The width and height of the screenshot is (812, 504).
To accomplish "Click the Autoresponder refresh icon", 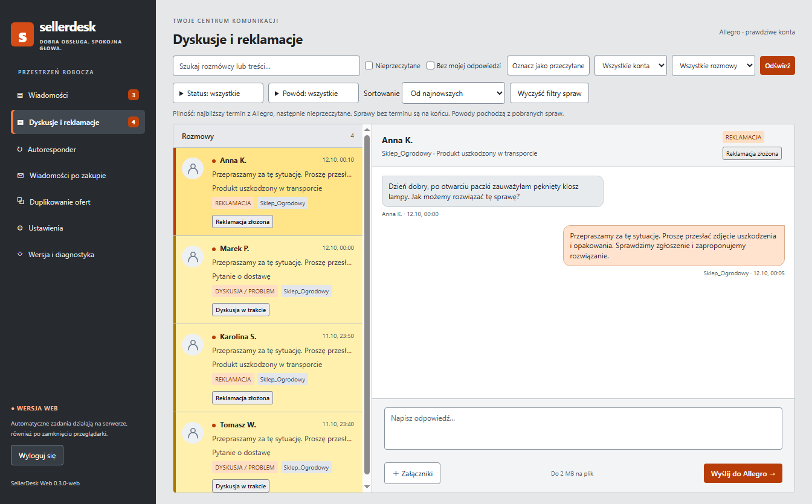I will (x=20, y=149).
